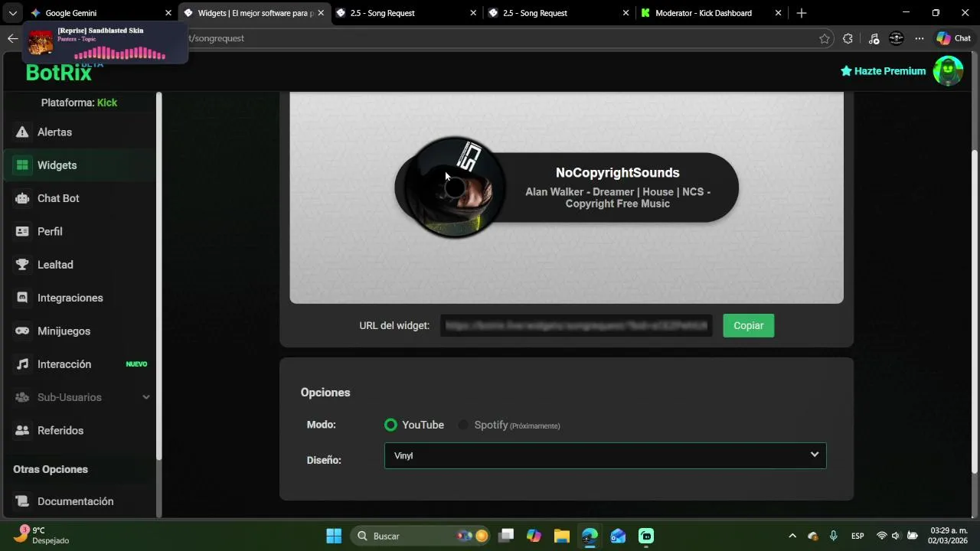Open Integraciones icon in sidebar

(22, 298)
